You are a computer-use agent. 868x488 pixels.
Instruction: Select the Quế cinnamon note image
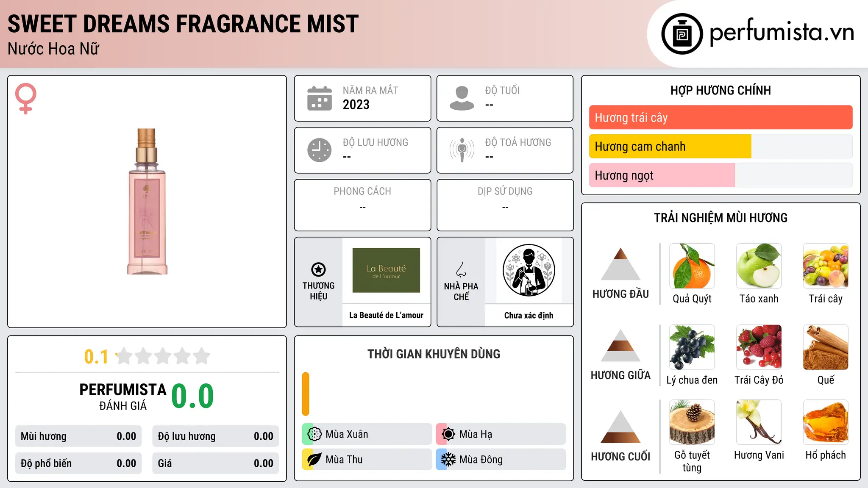click(x=826, y=347)
